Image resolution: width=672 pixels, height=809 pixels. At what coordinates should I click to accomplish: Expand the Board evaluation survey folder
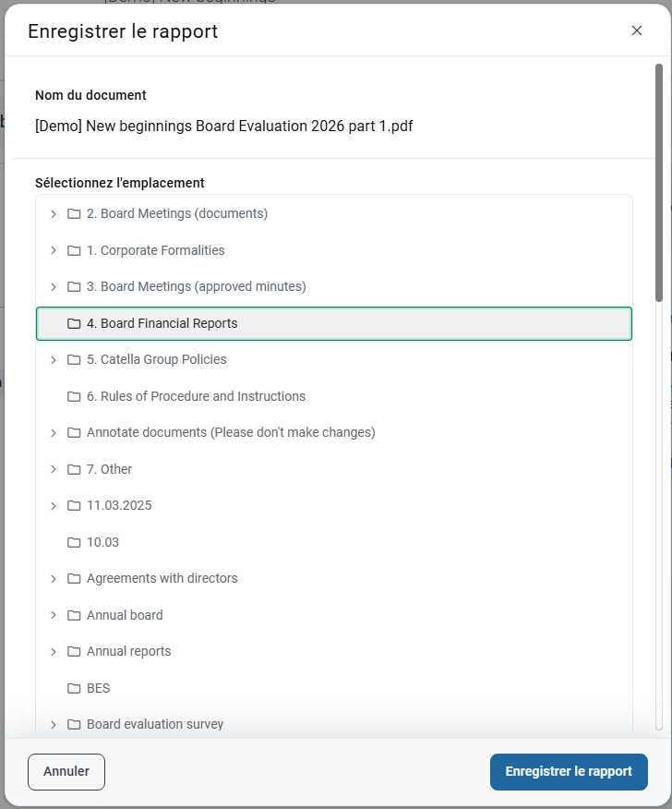click(x=53, y=725)
